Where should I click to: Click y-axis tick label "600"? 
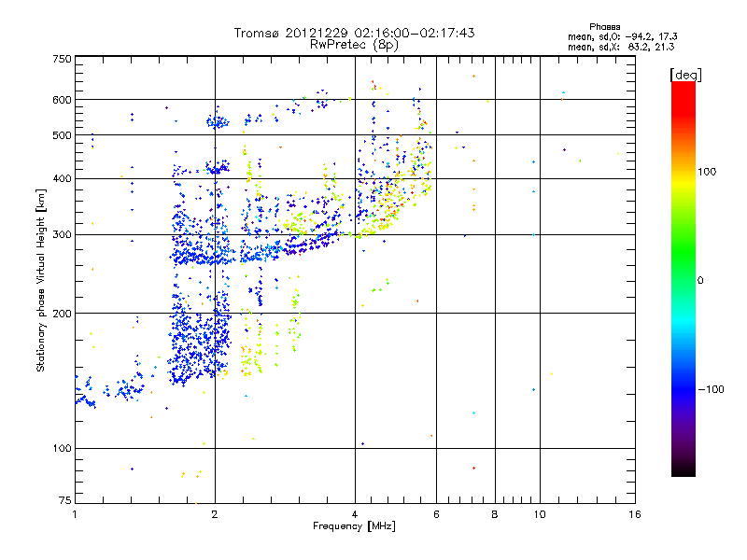(63, 100)
